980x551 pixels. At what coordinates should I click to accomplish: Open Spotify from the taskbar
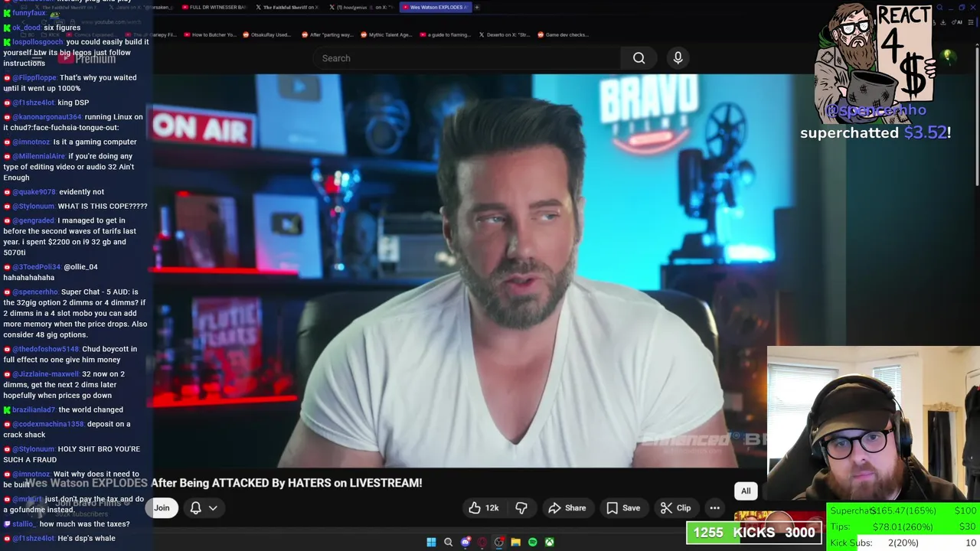pos(532,542)
